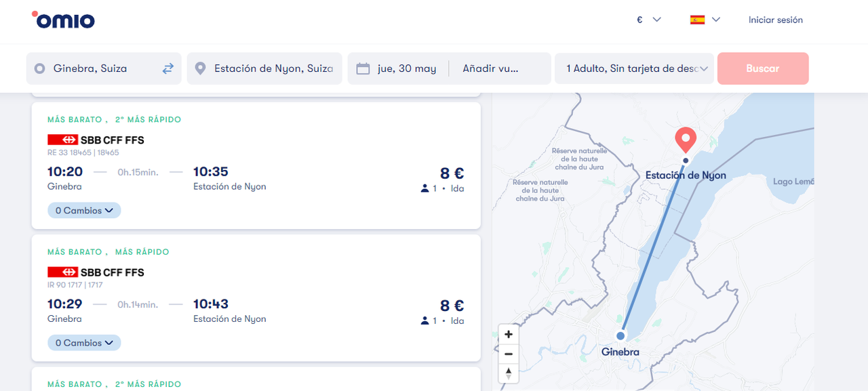Click the destination pin icon in Nyon field
Screen dimensions: 868x391
pos(200,68)
